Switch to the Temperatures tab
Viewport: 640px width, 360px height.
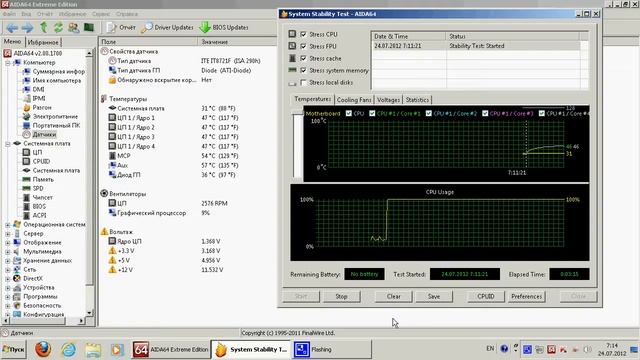312,99
